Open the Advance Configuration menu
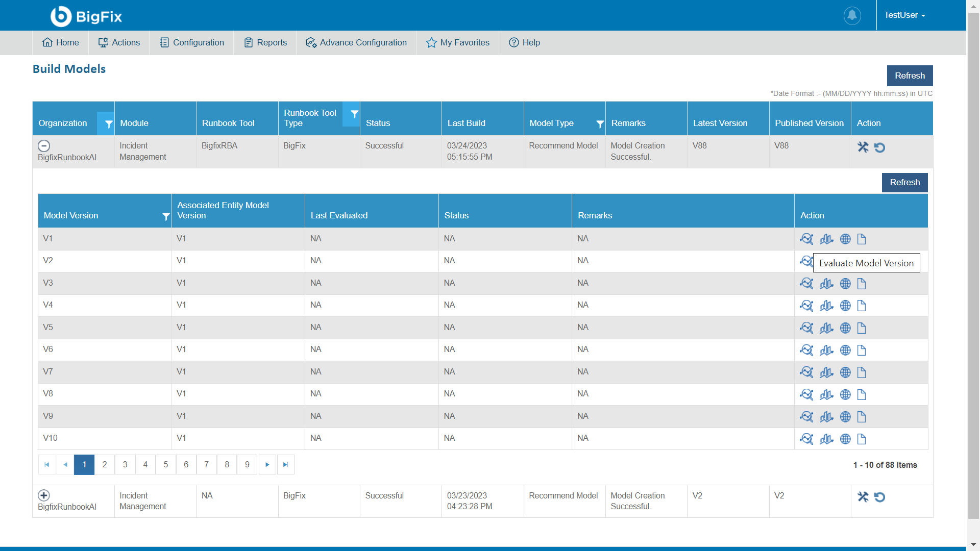Image resolution: width=980 pixels, height=551 pixels. coord(356,43)
